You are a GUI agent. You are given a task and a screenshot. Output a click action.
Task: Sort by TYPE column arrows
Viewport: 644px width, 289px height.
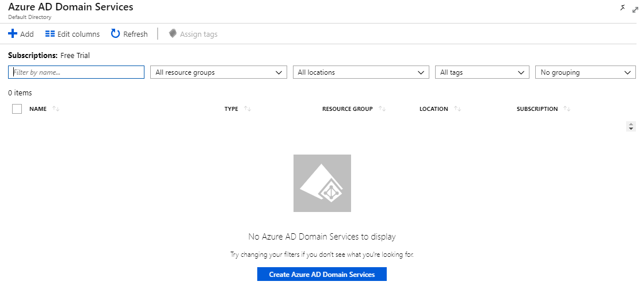click(247, 109)
